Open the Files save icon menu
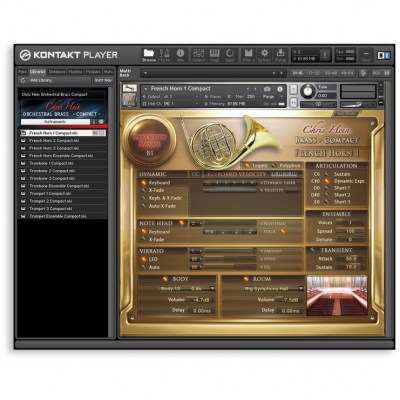The image size is (400, 400). point(248,55)
